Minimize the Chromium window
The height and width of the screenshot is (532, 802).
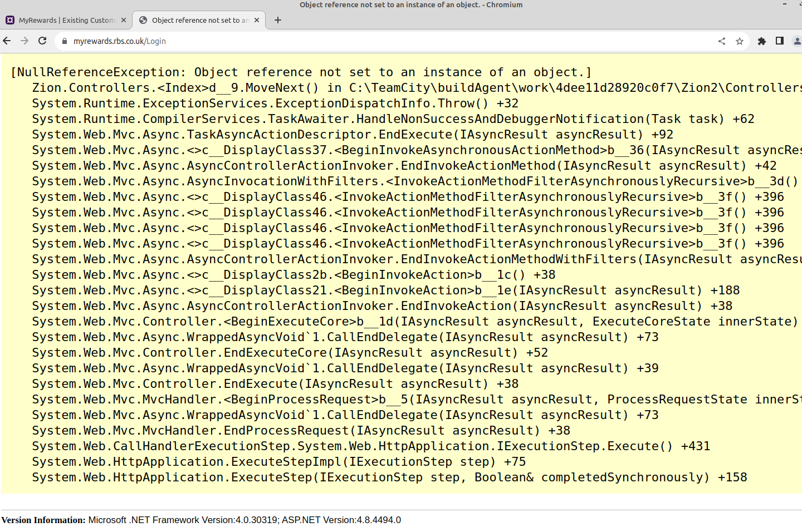pyautogui.click(x=785, y=4)
